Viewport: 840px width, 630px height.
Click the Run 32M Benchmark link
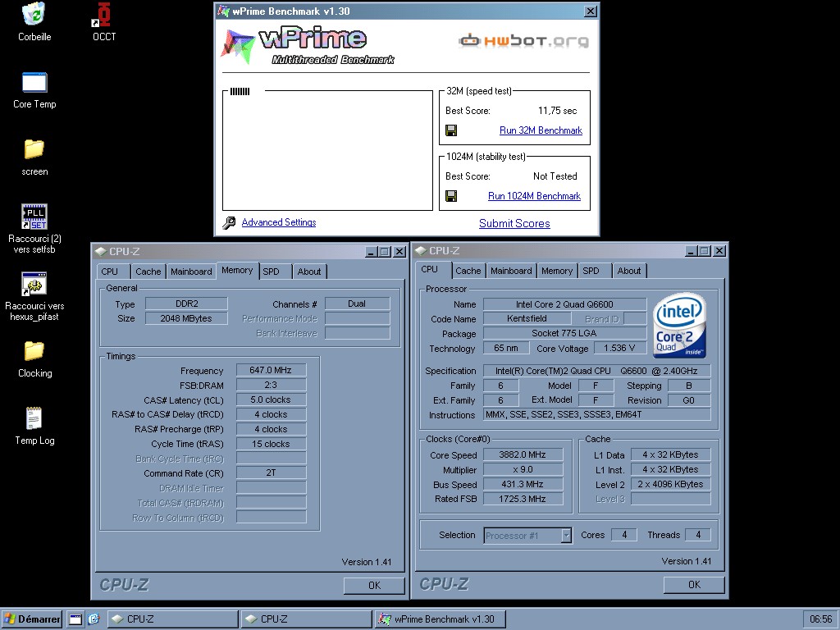pos(541,130)
